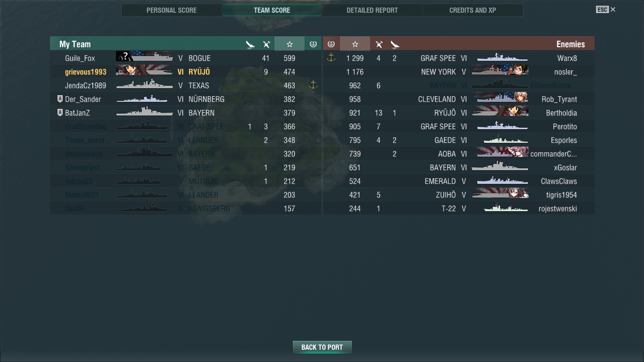The height and width of the screenshot is (362, 644).
Task: Sort My Team by anchor capture icon
Action: pos(313,44)
